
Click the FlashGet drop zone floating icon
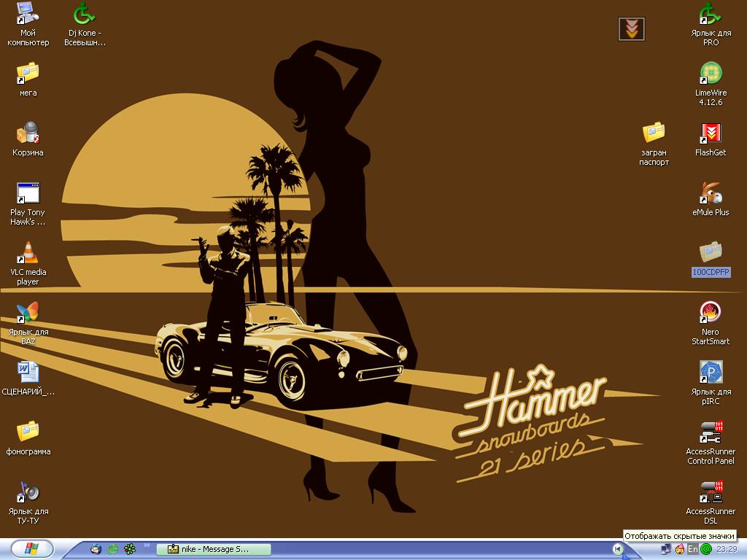(631, 29)
